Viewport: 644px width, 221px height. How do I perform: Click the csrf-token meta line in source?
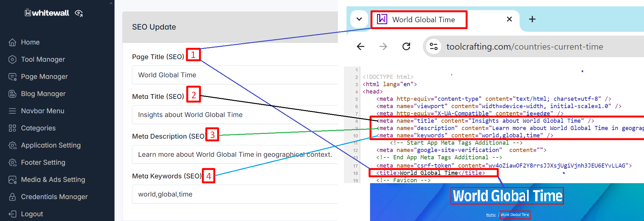tap(504, 166)
